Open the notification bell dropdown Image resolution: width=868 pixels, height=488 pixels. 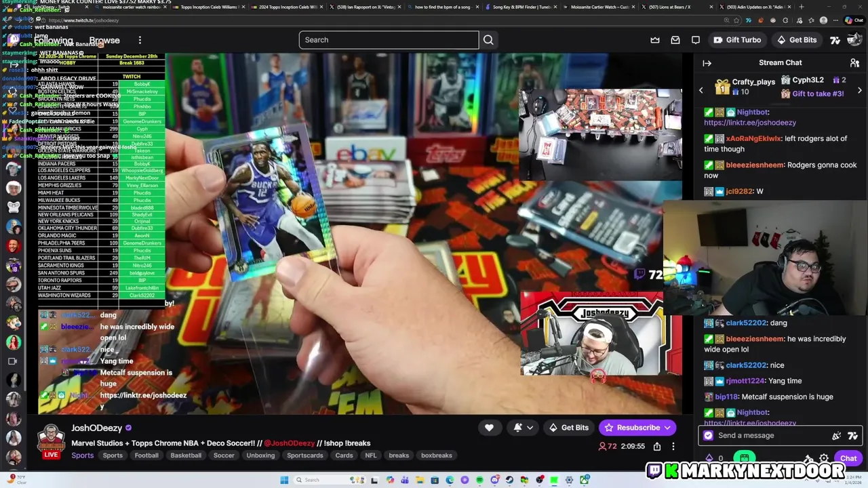pyautogui.click(x=523, y=428)
